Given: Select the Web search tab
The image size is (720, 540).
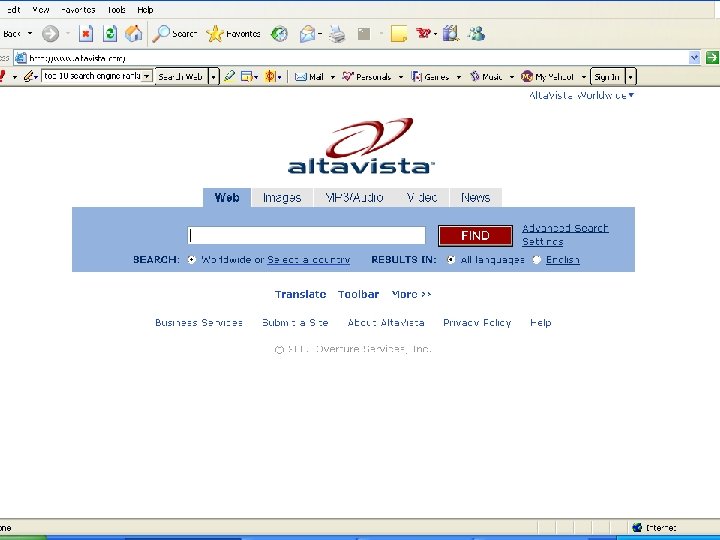Looking at the screenshot, I should pos(227,197).
